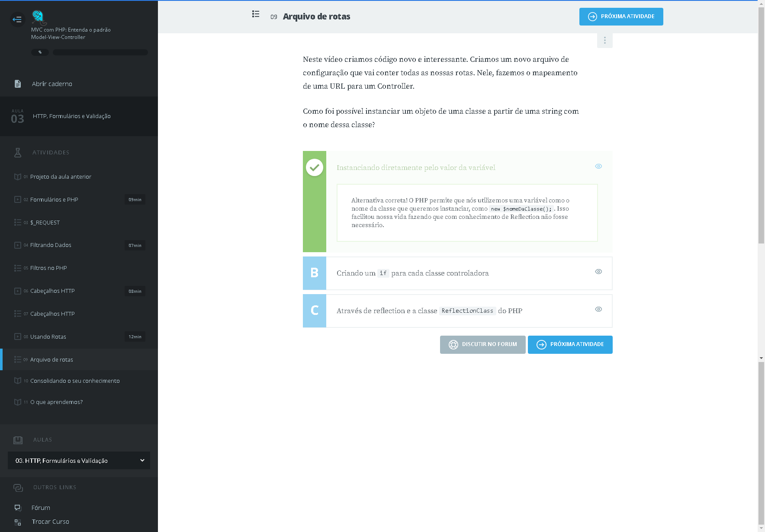This screenshot has height=532, width=765.
Task: Click the back arrow icon in sidebar
Action: 17,19
